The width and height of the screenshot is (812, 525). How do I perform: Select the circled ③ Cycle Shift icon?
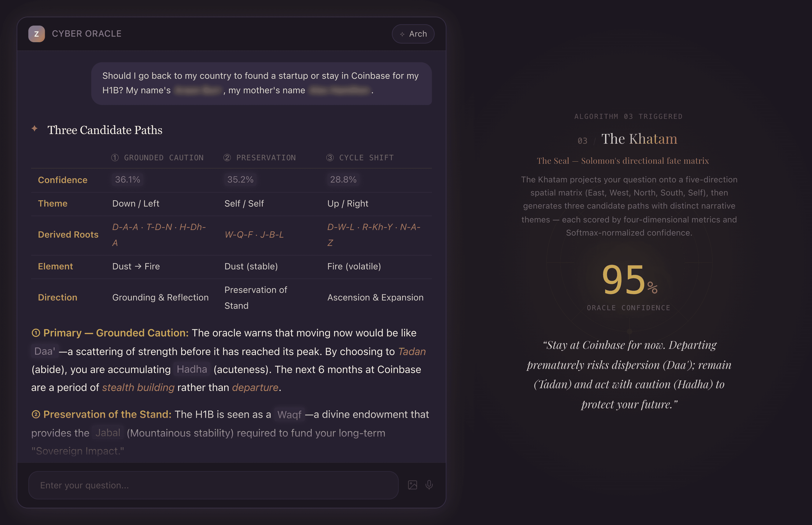tap(330, 157)
